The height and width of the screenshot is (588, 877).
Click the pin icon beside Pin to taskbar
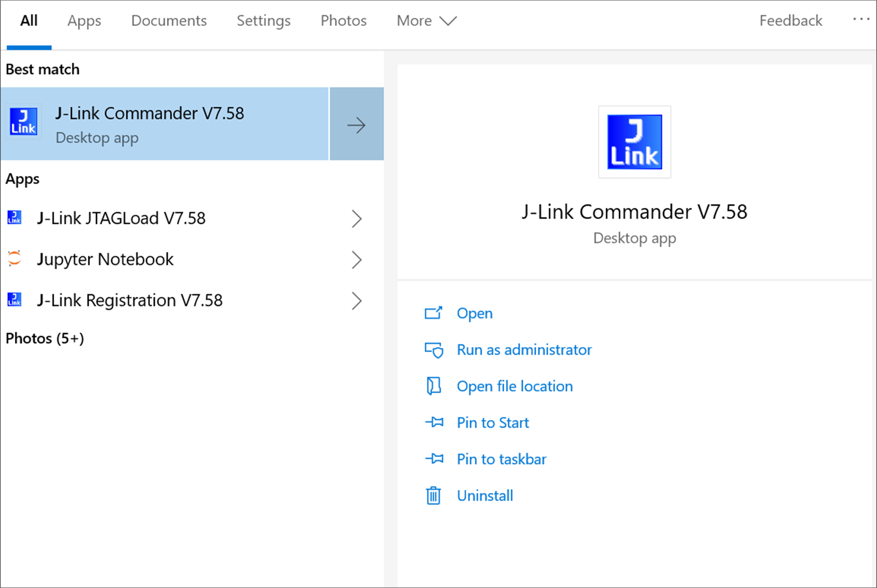point(434,459)
